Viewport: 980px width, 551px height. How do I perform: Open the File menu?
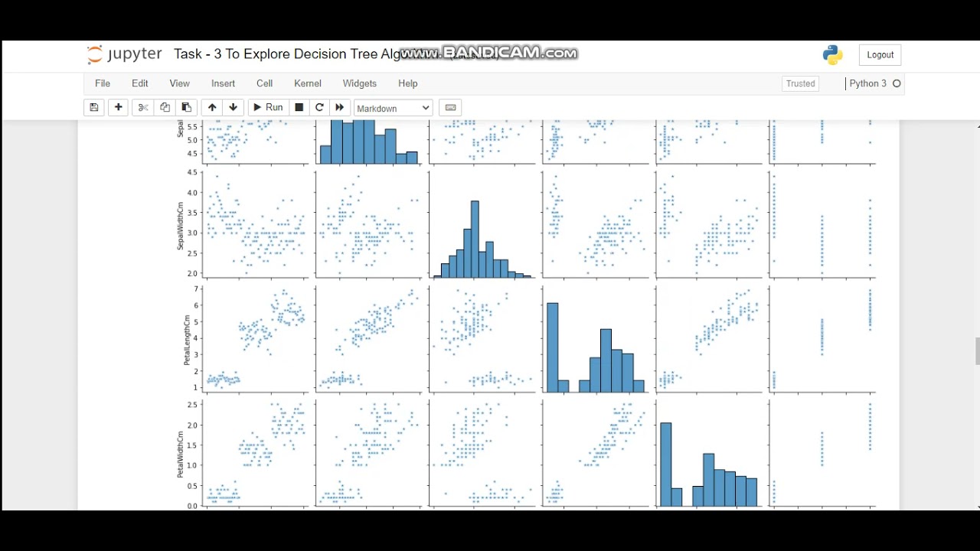(103, 83)
